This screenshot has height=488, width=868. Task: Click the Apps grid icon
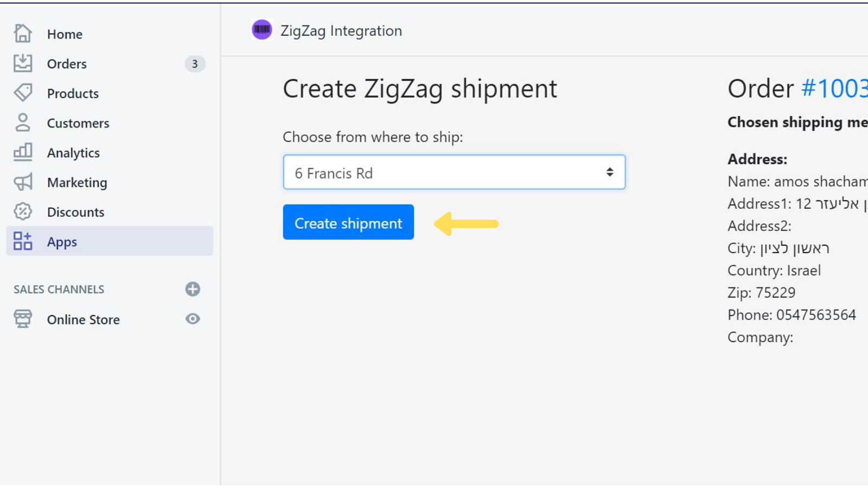tap(23, 242)
